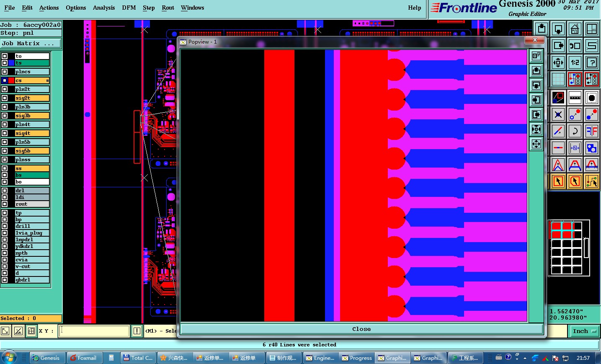Open the Job Matrix selector
Image resolution: width=601 pixels, height=364 pixels.
[31, 44]
